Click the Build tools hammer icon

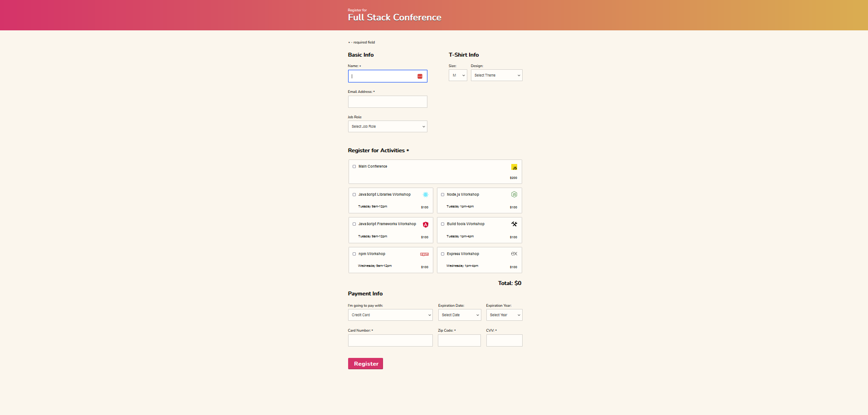514,224
